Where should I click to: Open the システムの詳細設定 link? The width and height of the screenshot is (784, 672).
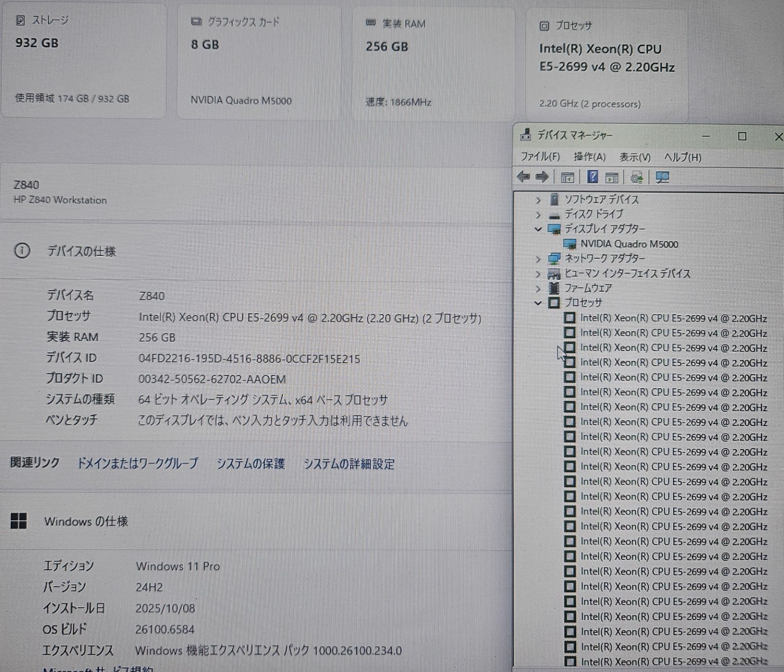coord(349,464)
